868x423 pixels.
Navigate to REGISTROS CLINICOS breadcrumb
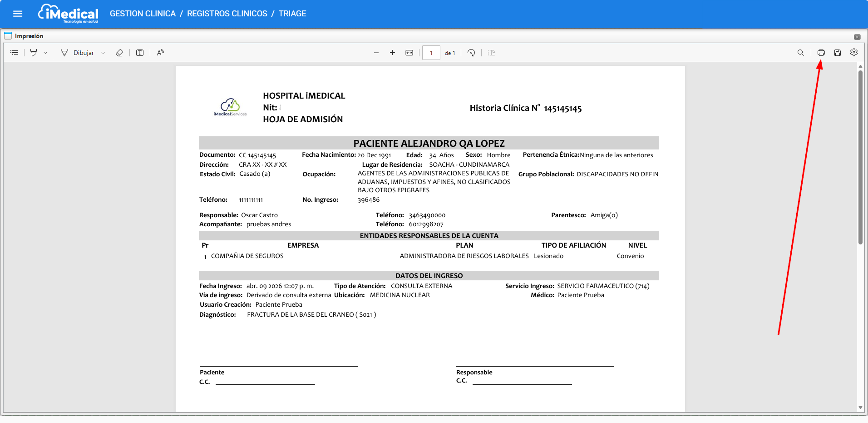(227, 14)
